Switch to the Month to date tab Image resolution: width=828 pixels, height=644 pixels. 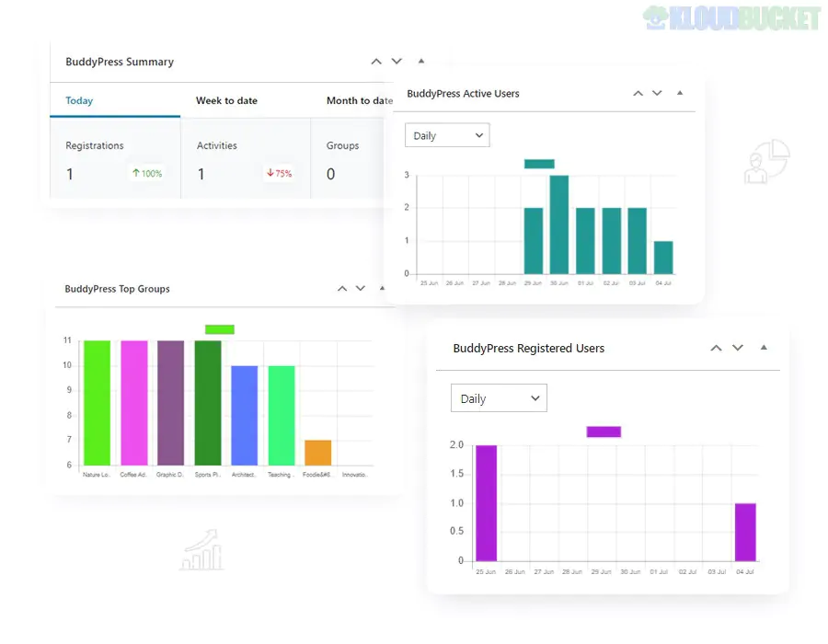point(357,99)
